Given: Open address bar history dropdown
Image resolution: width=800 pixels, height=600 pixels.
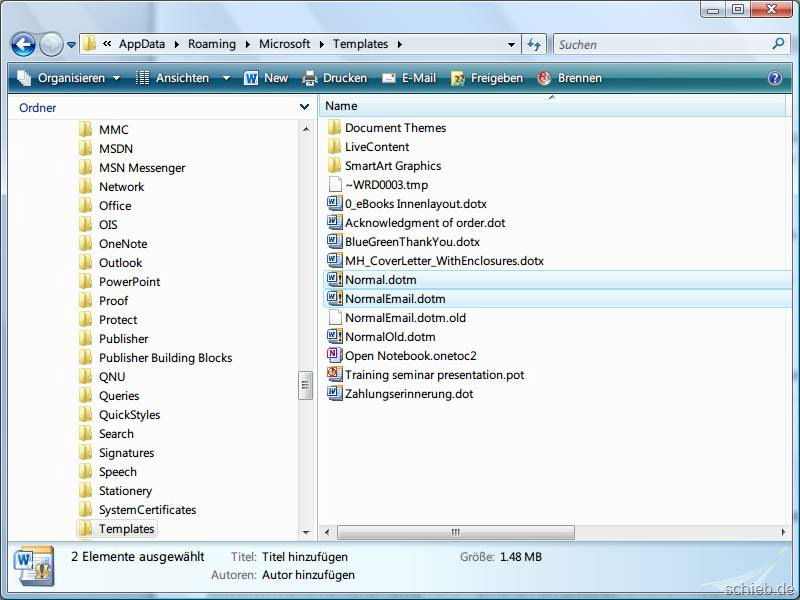Looking at the screenshot, I should [x=511, y=44].
